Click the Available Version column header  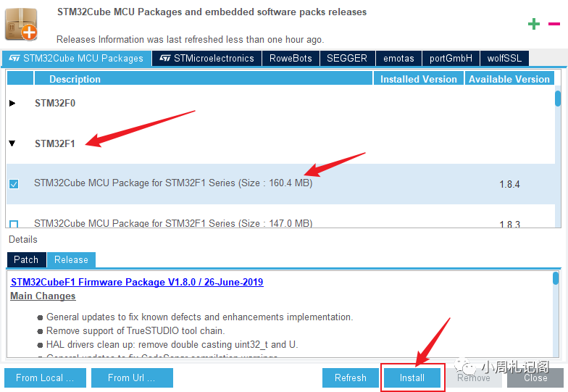point(509,79)
